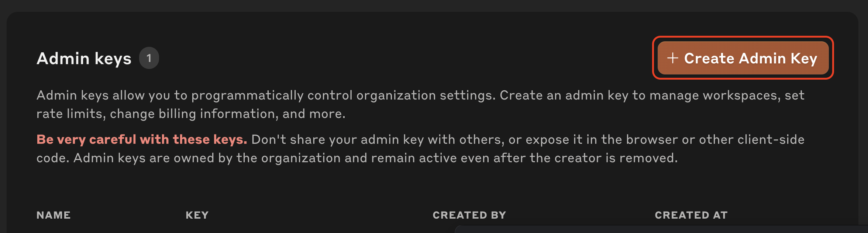Click the highlighted orange Create Admin Key control
The image size is (868, 233).
pos(743,58)
